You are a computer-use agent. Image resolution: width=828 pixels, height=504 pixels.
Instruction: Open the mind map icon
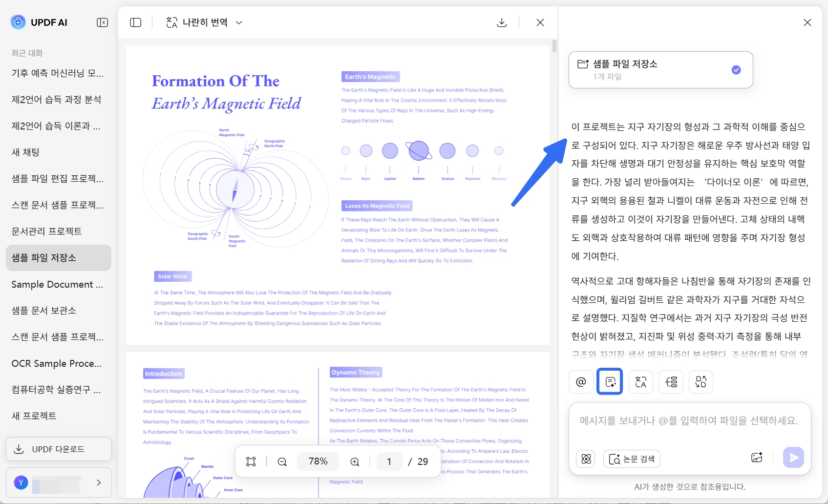[671, 382]
